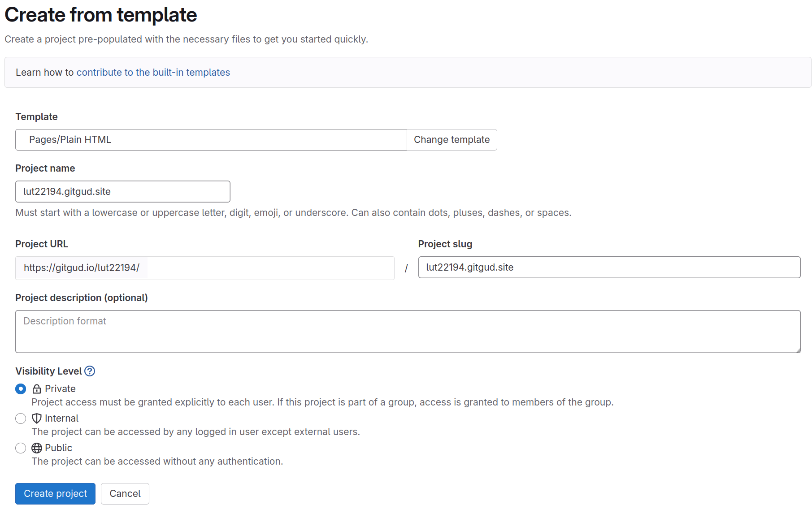
Task: Click the lock icon beside Private
Action: (37, 389)
